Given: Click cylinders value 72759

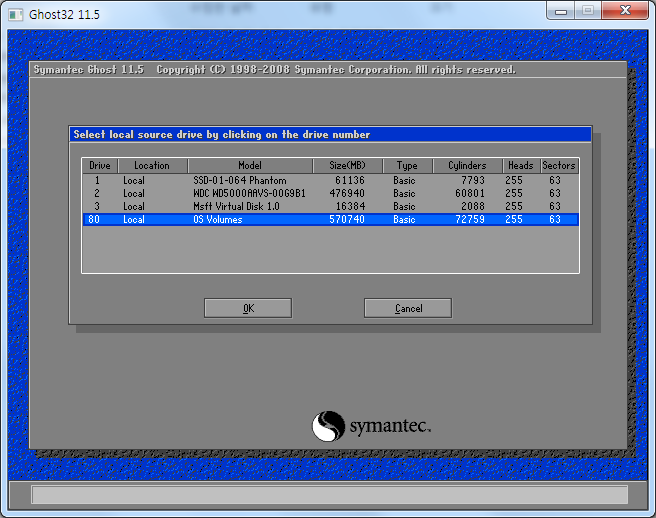Looking at the screenshot, I should pos(470,219).
